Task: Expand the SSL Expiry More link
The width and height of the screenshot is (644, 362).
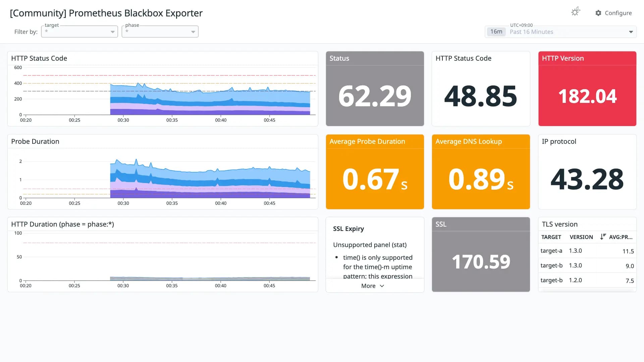Action: click(x=373, y=286)
